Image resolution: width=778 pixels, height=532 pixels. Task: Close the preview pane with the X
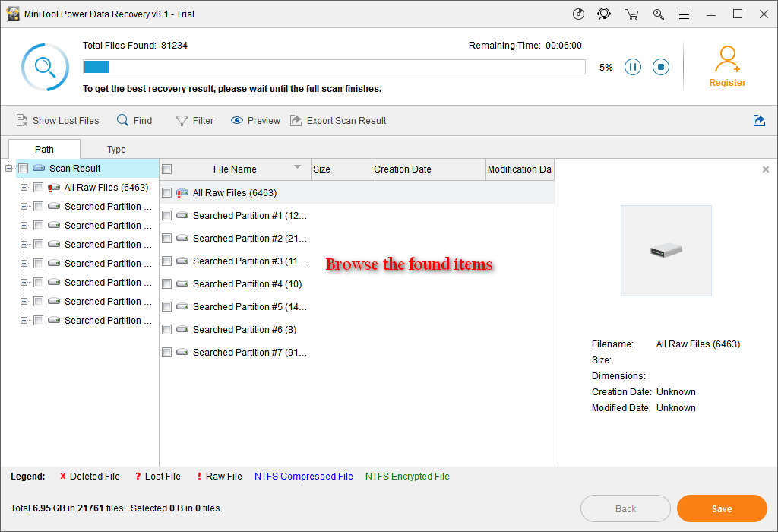766,169
